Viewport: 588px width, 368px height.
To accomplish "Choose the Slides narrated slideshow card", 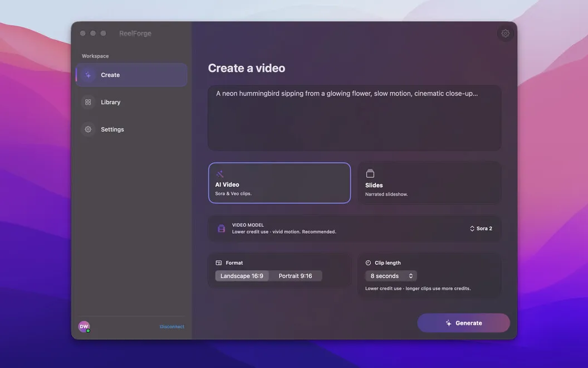I will [x=429, y=183].
